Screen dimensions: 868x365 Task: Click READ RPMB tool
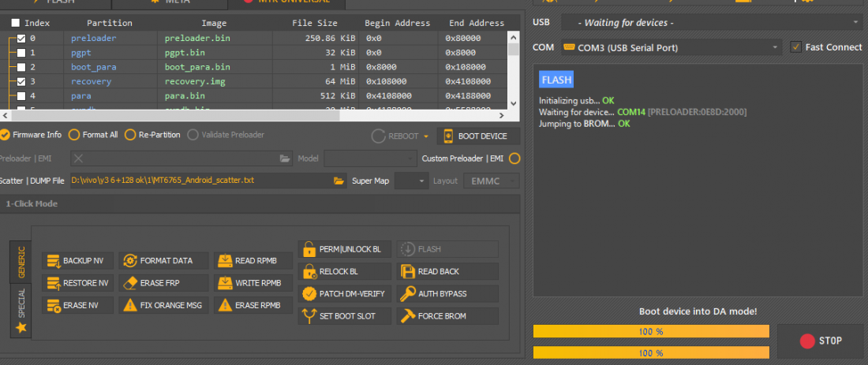(253, 260)
